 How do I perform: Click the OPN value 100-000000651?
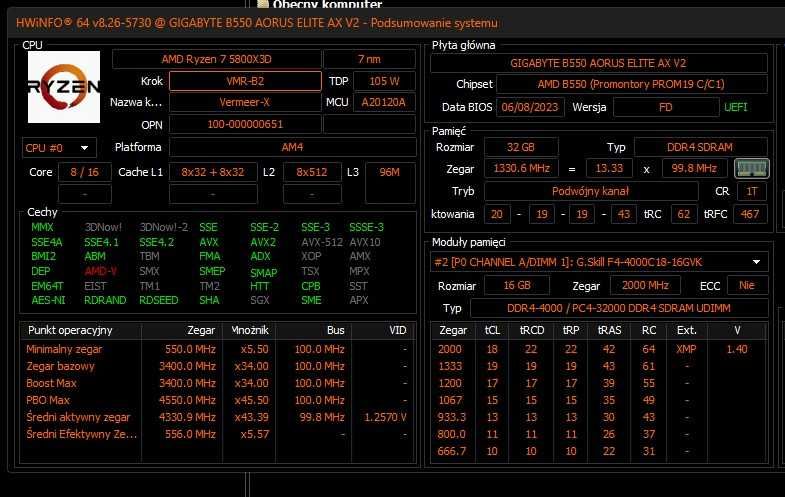[x=245, y=124]
